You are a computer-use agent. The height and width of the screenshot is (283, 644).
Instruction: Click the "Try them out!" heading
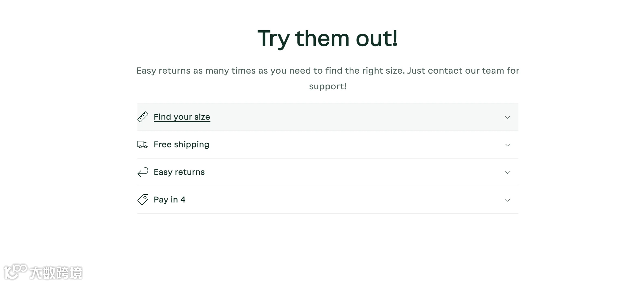coord(327,38)
